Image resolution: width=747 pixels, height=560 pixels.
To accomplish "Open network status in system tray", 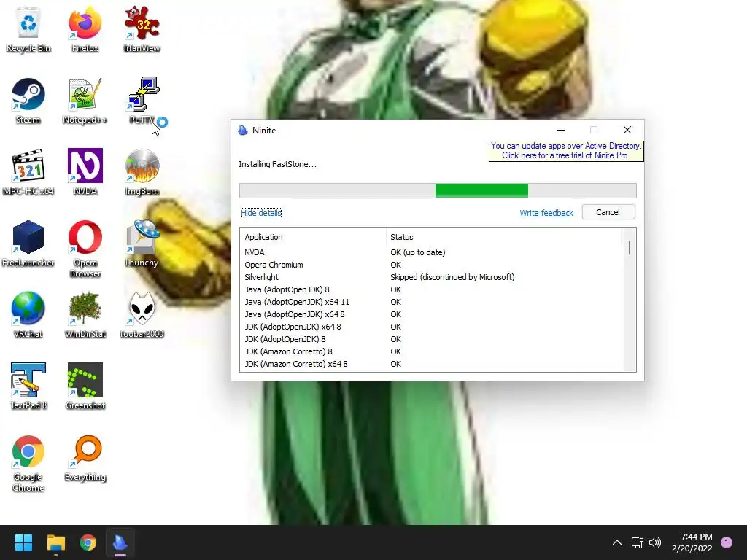I will point(637,542).
